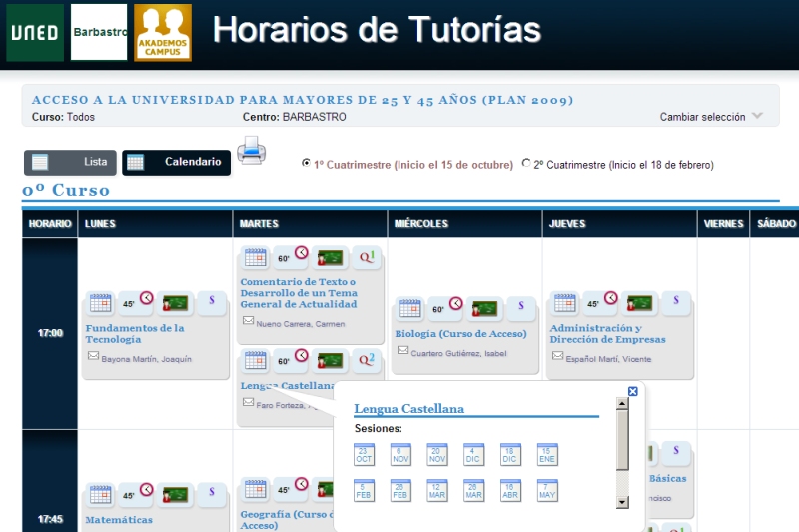The height and width of the screenshot is (532, 799).
Task: Expand the Cambiar selección dropdown
Action: click(711, 117)
